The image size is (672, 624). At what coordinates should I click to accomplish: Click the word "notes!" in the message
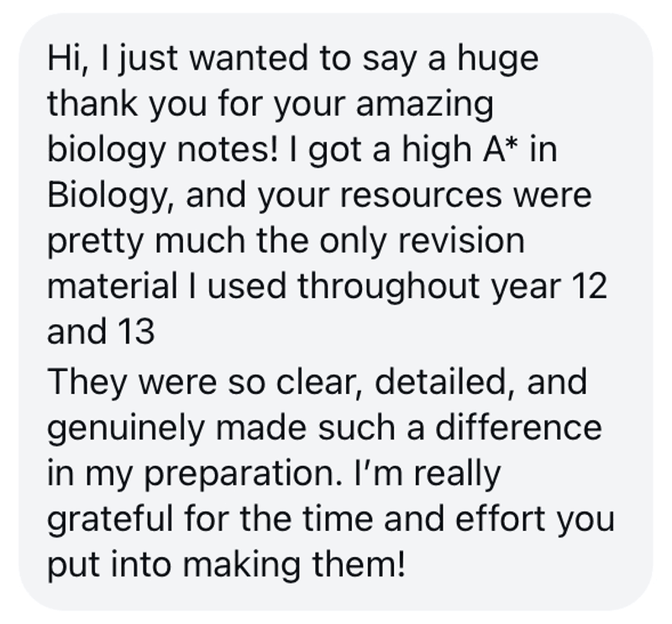(227, 149)
